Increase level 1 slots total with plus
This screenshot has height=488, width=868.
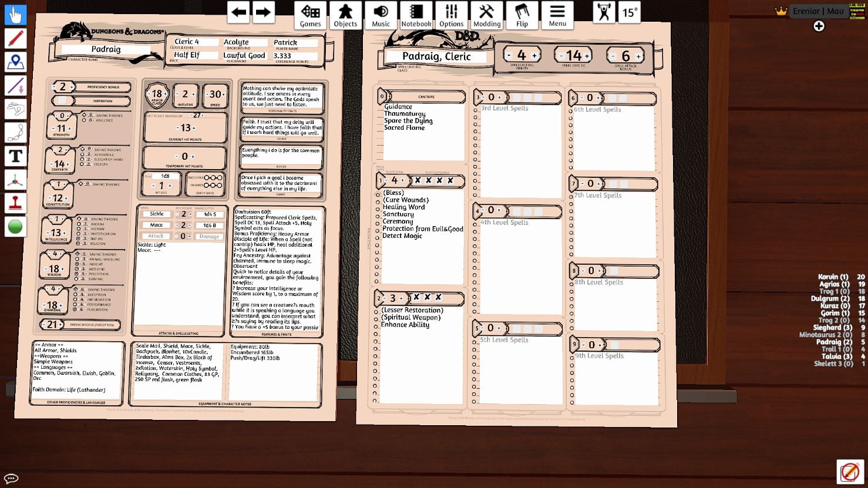(x=402, y=181)
